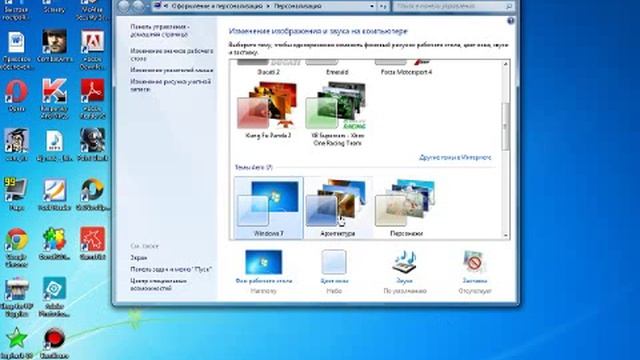Click the Оформление и персонализация breadcrumb

click(217, 6)
